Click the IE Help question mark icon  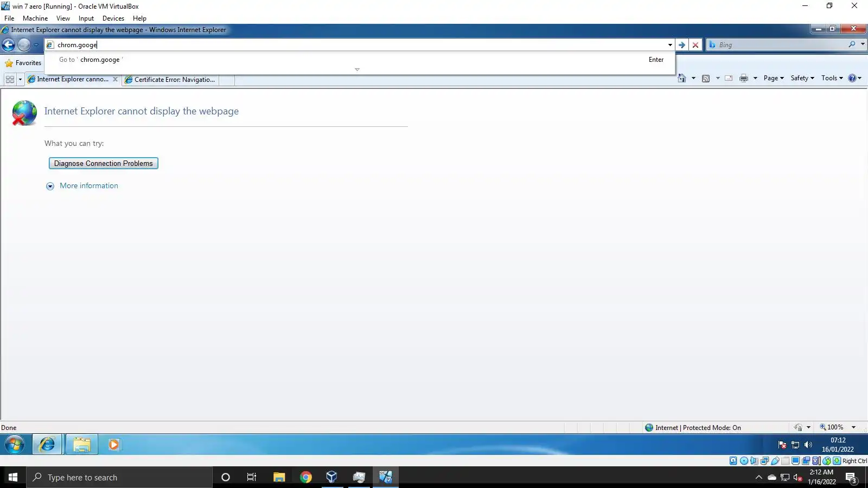click(852, 78)
